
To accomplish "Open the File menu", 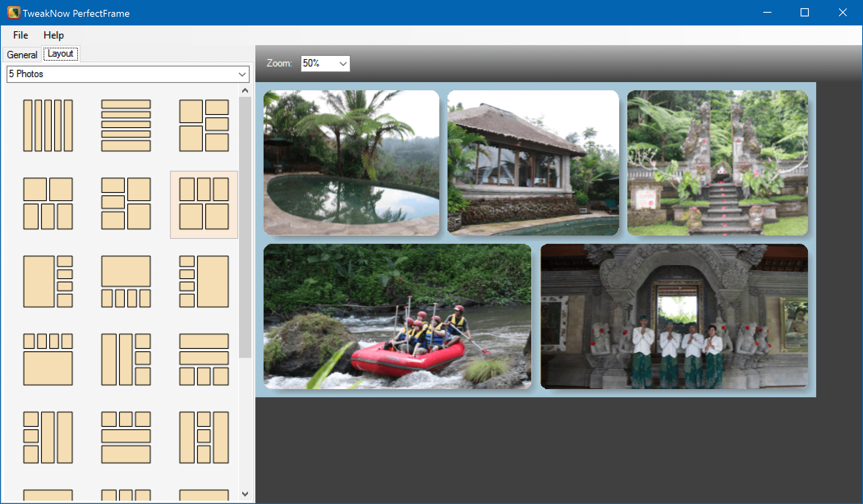I will pyautogui.click(x=21, y=35).
